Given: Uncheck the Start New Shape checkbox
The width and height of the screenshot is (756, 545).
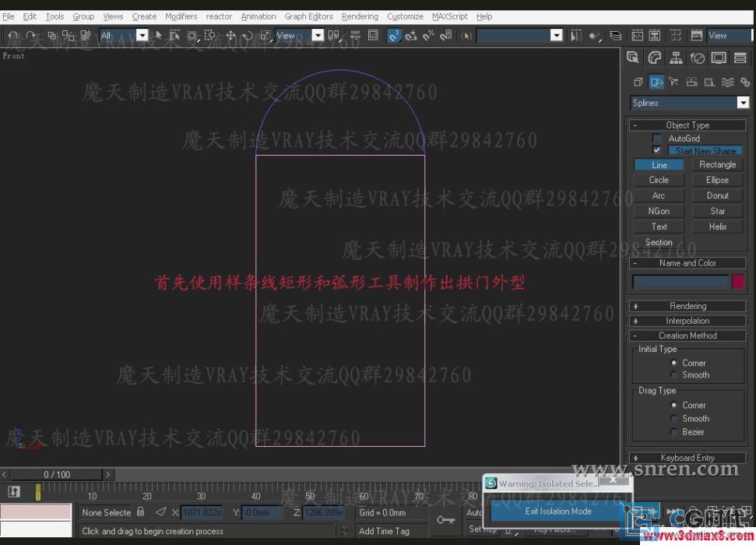Looking at the screenshot, I should [x=656, y=150].
